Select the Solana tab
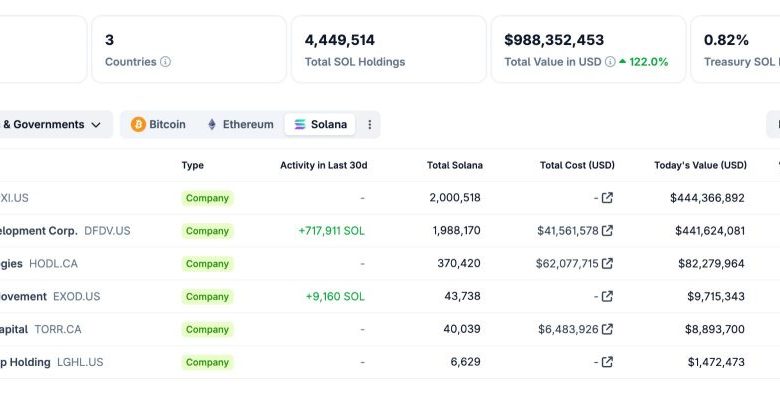 click(320, 124)
